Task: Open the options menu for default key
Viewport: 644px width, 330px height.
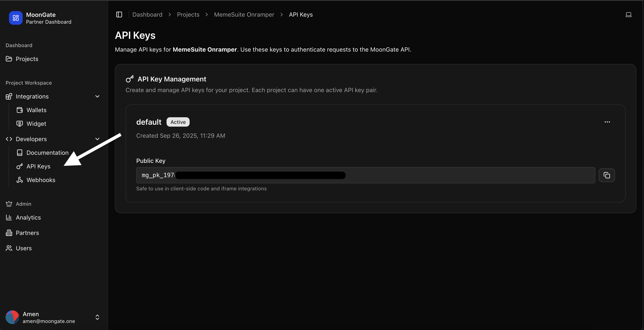Action: (607, 122)
